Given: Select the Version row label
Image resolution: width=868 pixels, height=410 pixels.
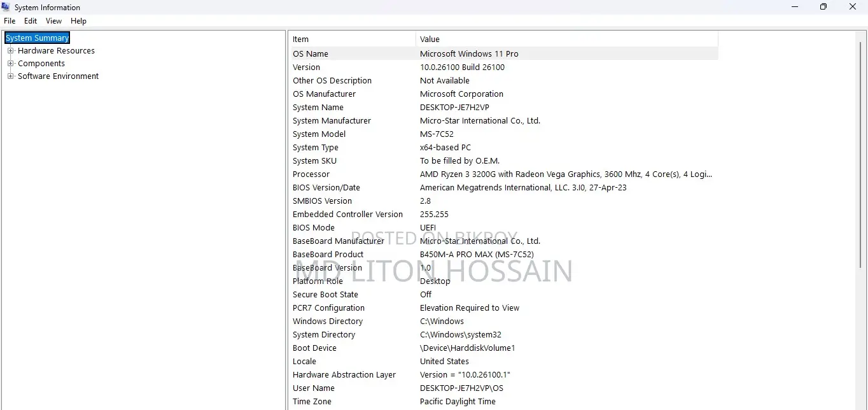Looking at the screenshot, I should [x=306, y=67].
